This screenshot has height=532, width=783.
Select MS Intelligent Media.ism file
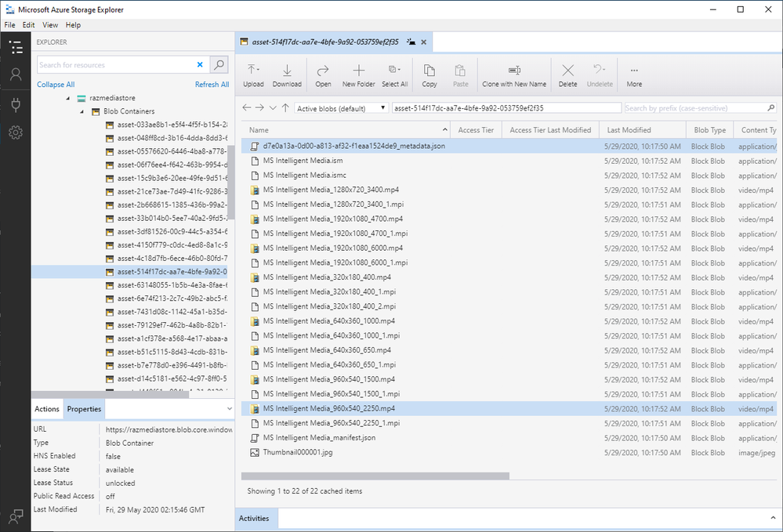click(509, 161)
